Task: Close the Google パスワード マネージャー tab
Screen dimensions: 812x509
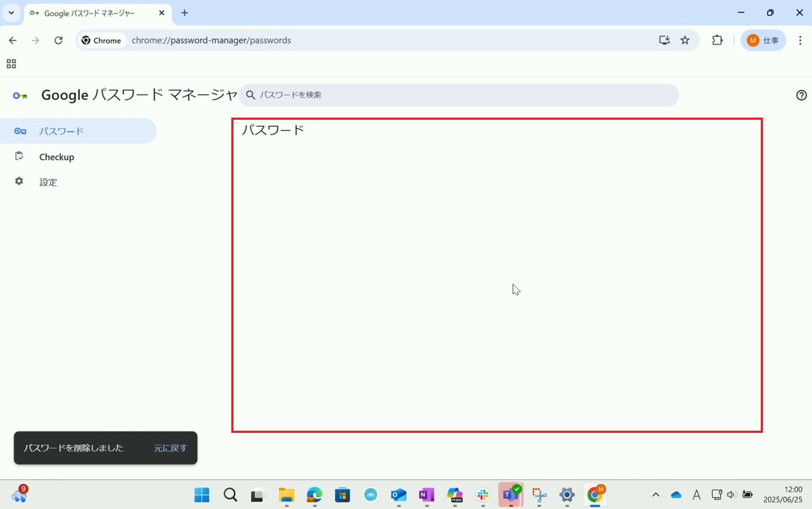Action: point(162,13)
